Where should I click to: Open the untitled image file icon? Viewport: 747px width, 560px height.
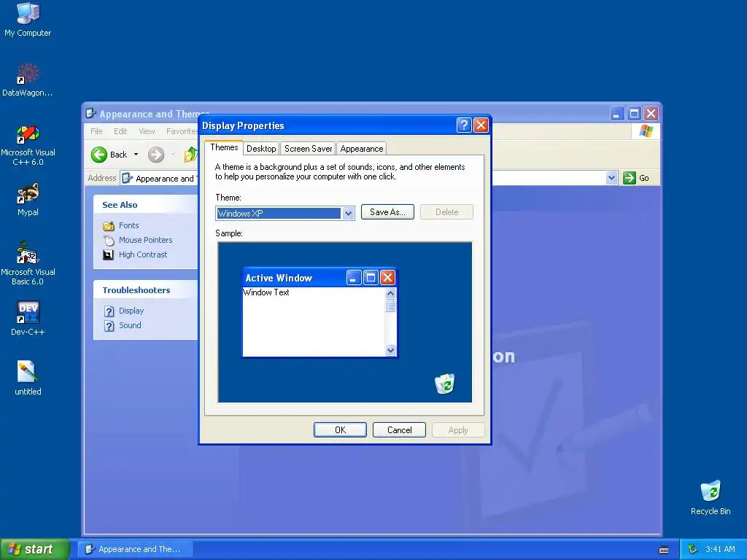pyautogui.click(x=28, y=378)
